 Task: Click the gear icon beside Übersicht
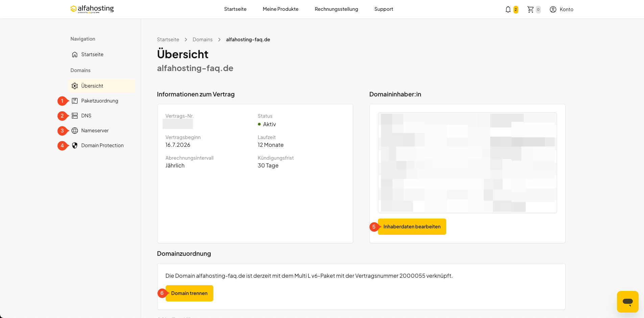coord(75,86)
